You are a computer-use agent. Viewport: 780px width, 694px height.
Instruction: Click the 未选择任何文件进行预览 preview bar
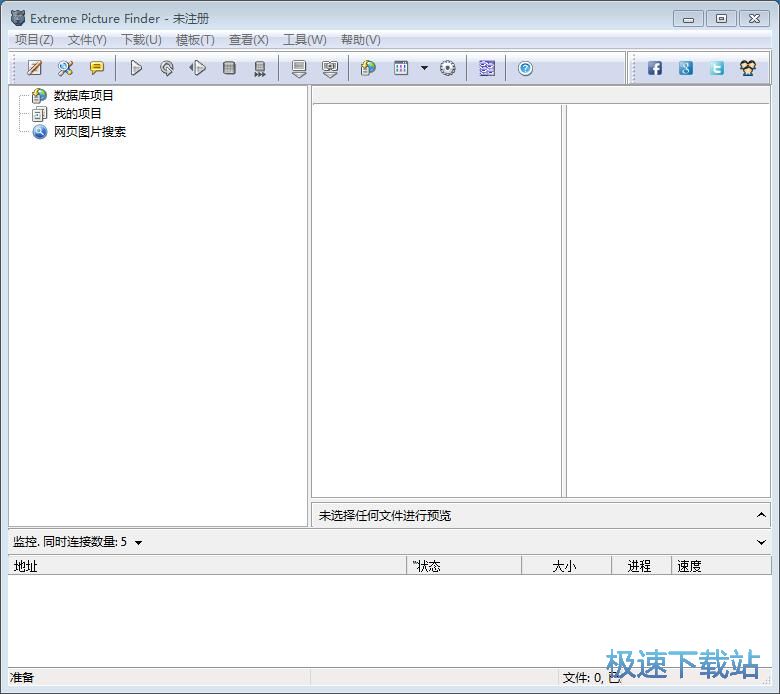[541, 515]
